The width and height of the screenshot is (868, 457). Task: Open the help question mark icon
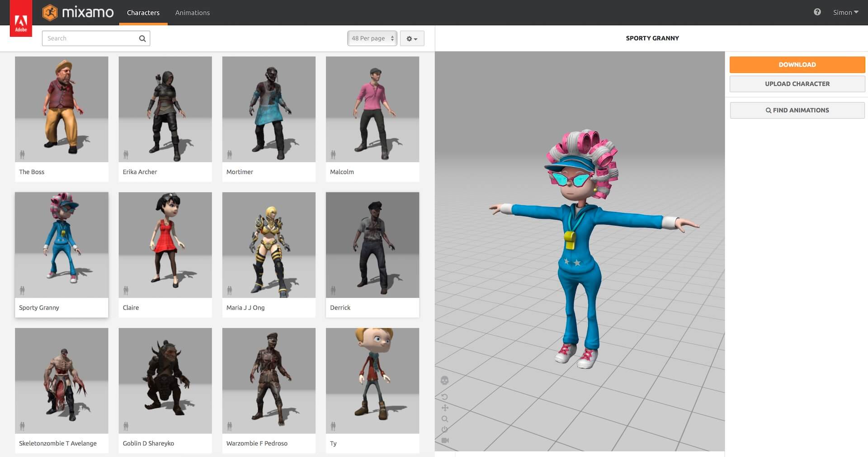click(817, 12)
